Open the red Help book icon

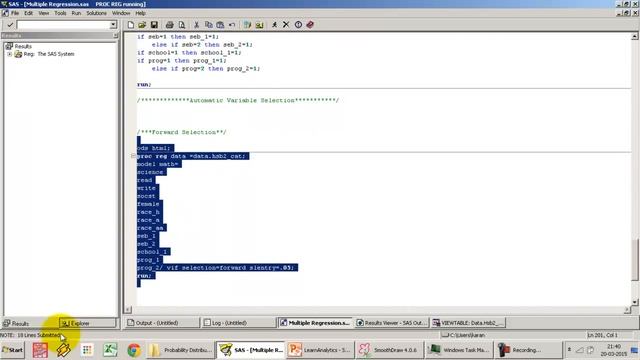(310, 25)
